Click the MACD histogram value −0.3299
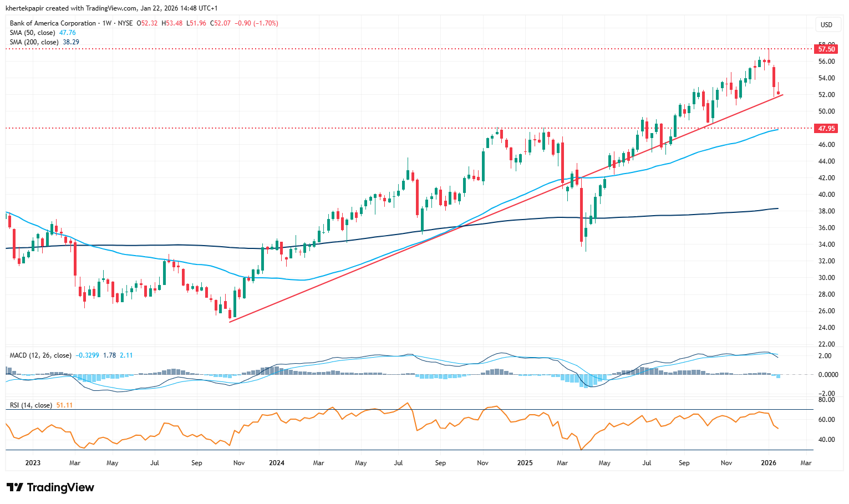 (87, 355)
